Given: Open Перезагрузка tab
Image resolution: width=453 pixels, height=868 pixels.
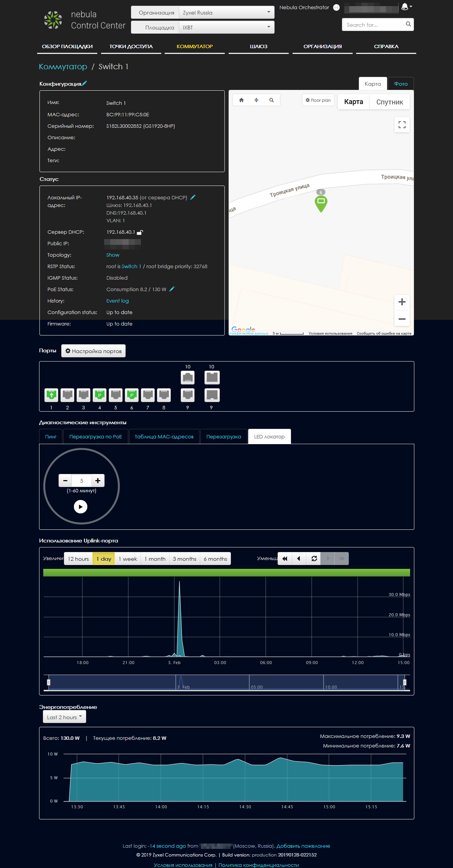Looking at the screenshot, I should (x=224, y=436).
